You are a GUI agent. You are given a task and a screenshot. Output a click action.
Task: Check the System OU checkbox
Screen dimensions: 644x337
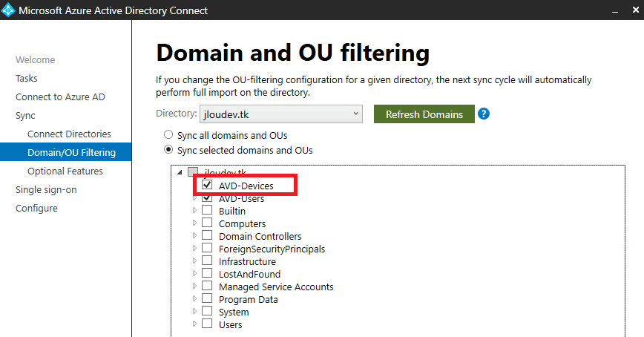pyautogui.click(x=207, y=311)
